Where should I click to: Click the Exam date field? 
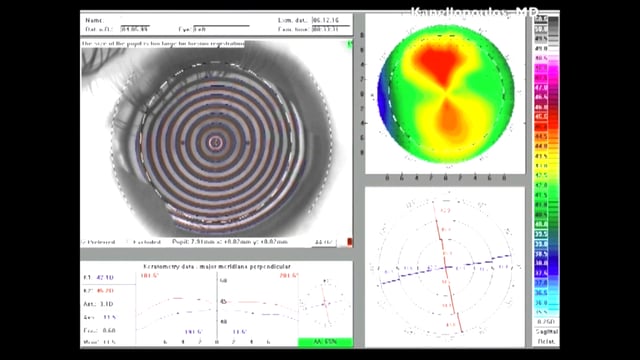(x=331, y=20)
